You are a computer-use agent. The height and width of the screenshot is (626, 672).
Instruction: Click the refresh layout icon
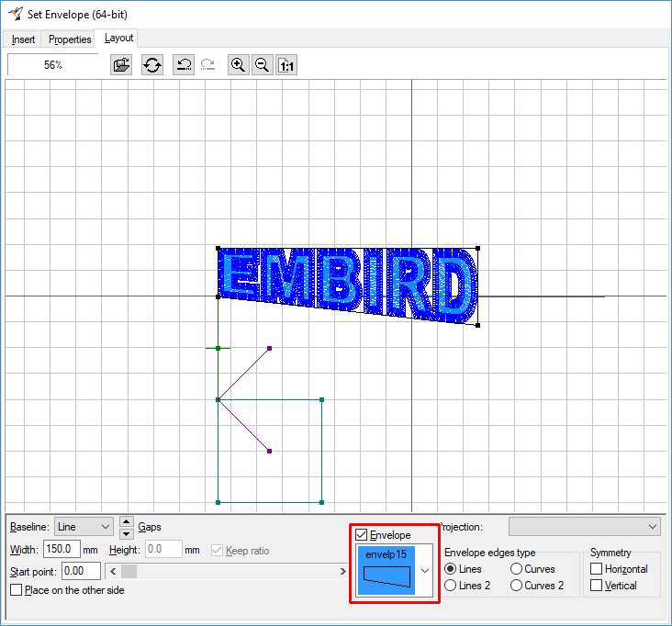(x=152, y=65)
